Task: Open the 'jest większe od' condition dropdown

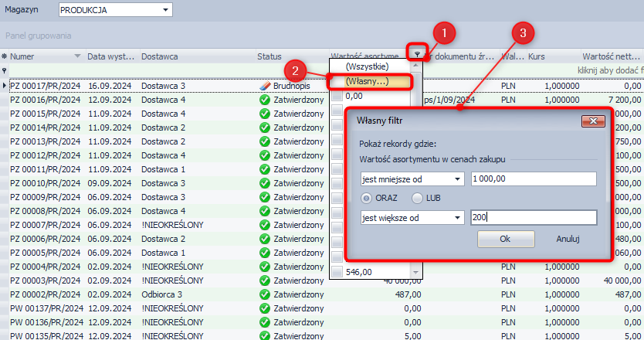Action: click(x=458, y=218)
